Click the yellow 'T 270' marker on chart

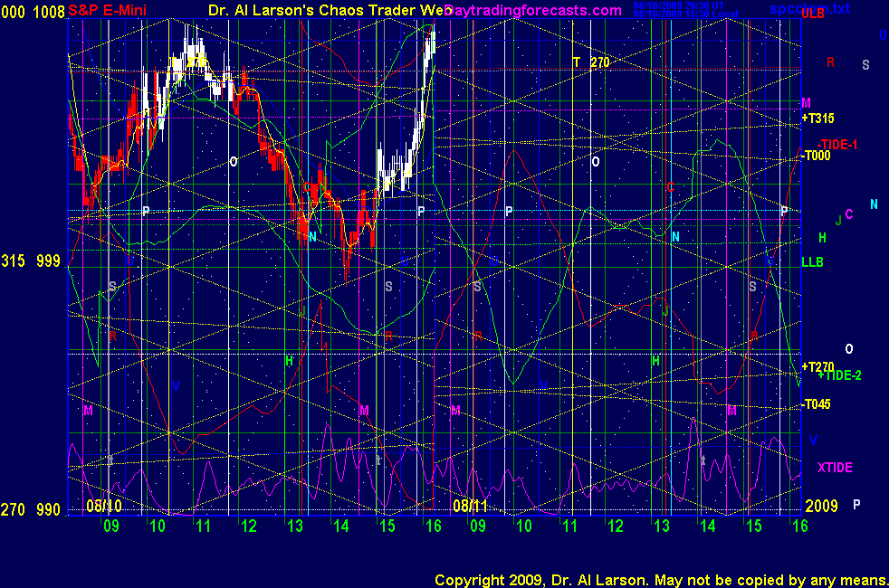pyautogui.click(x=590, y=62)
